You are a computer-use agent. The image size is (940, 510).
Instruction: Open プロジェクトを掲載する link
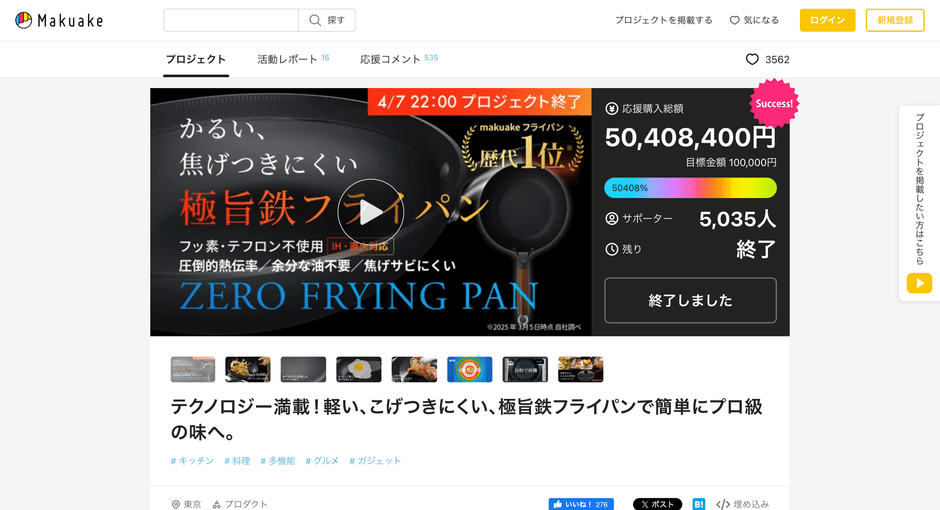(x=663, y=20)
